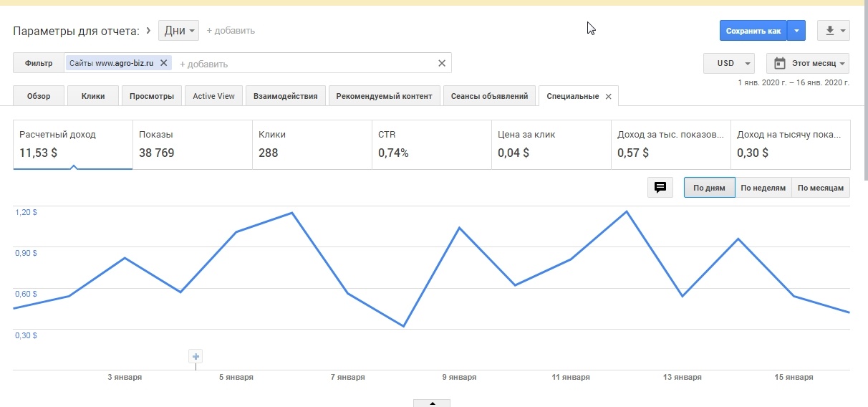Image resolution: width=868 pixels, height=407 pixels.
Task: Switch to the Active View tab
Action: pyautogui.click(x=213, y=96)
